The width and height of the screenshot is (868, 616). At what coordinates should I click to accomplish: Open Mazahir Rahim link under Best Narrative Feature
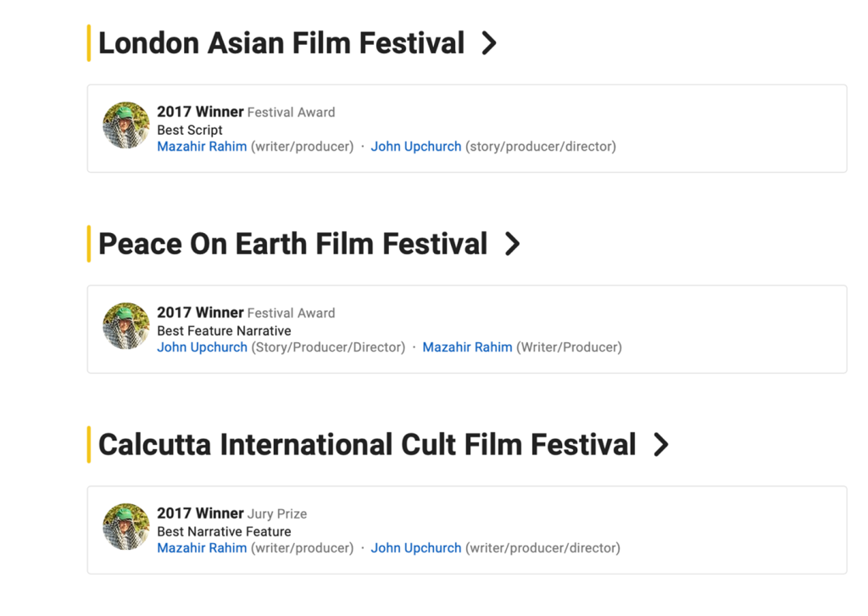pos(202,548)
